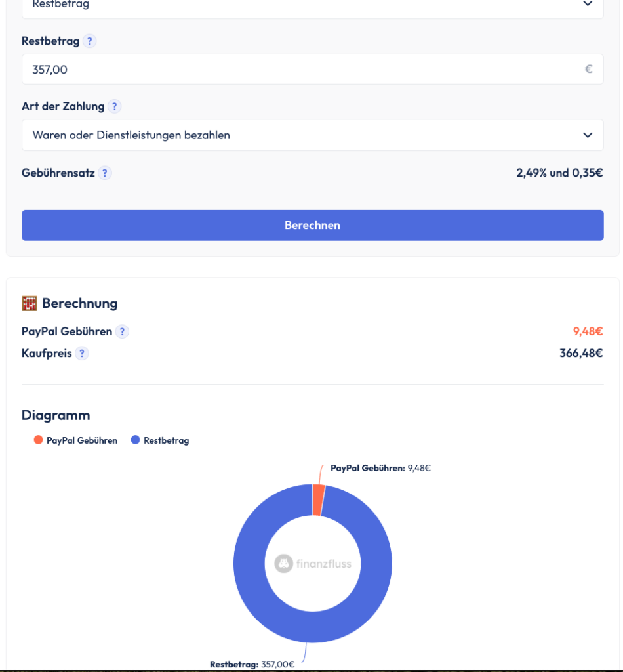Click the PayPal Gebühren: 9,48€ chart label
This screenshot has height=672, width=623.
point(380,468)
